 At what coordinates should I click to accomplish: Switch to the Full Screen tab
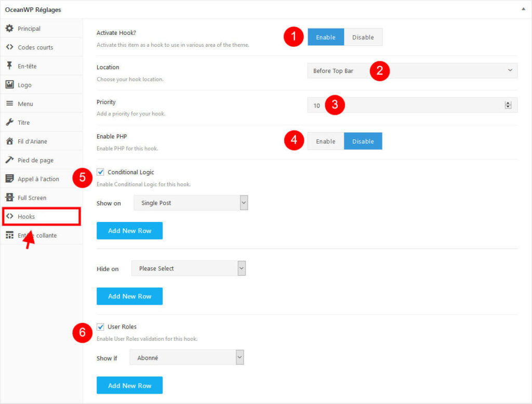pos(42,197)
